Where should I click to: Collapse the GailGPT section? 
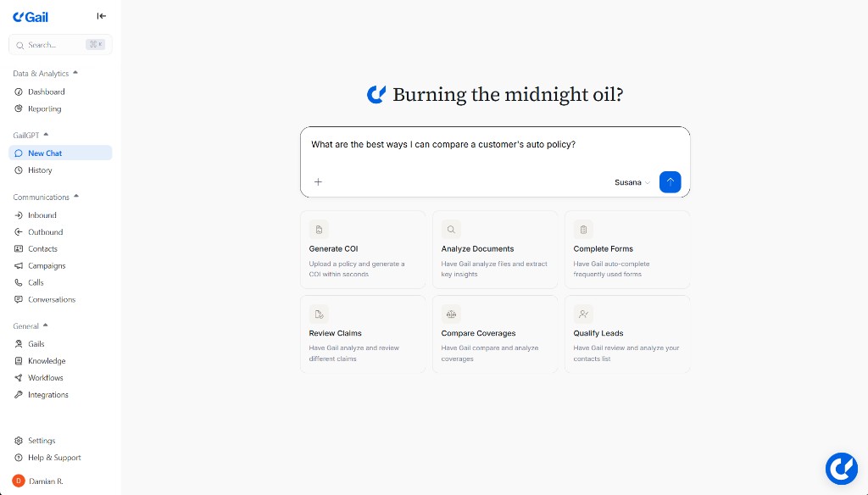click(x=46, y=134)
